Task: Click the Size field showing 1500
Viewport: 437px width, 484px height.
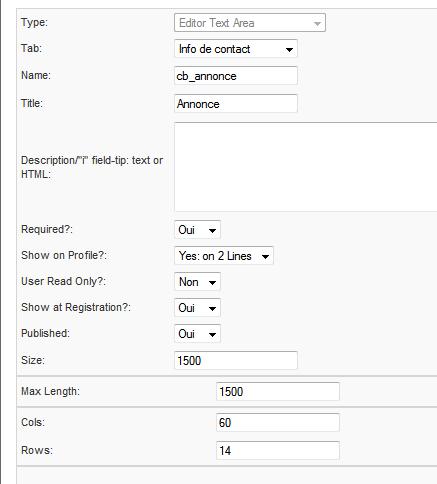Action: point(236,360)
